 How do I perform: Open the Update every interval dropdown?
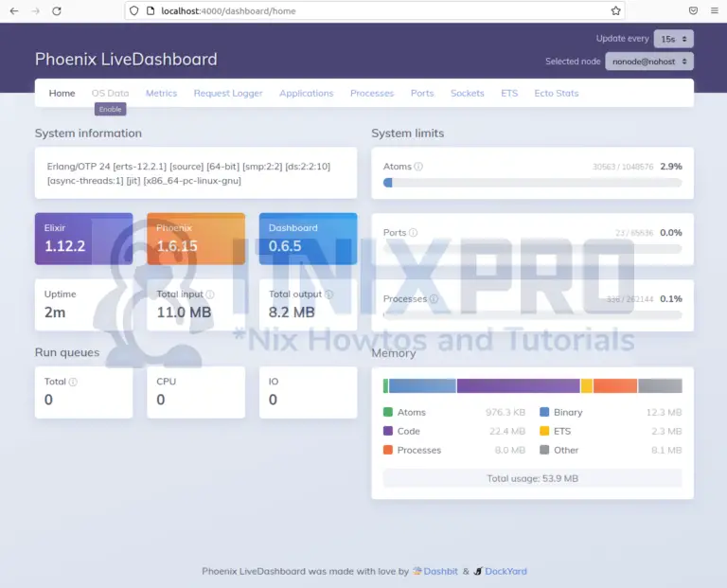[673, 39]
